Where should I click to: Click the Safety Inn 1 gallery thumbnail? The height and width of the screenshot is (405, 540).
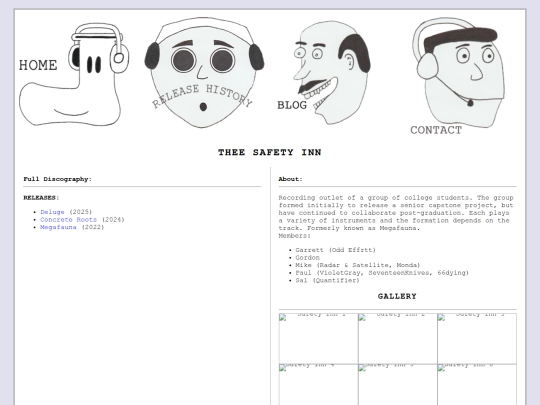(318, 339)
